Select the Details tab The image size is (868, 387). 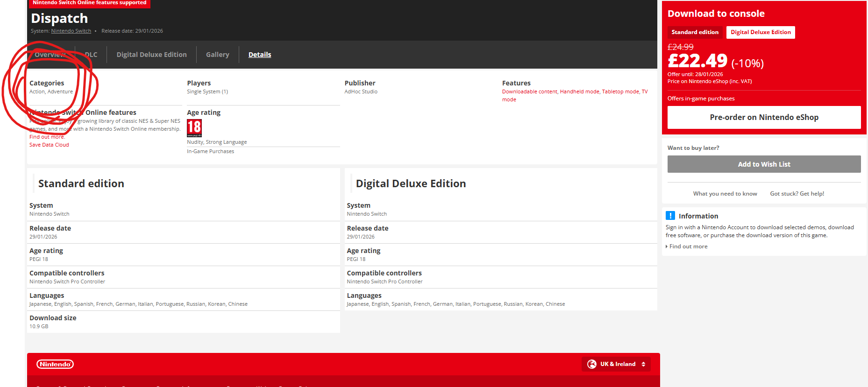[x=260, y=55]
